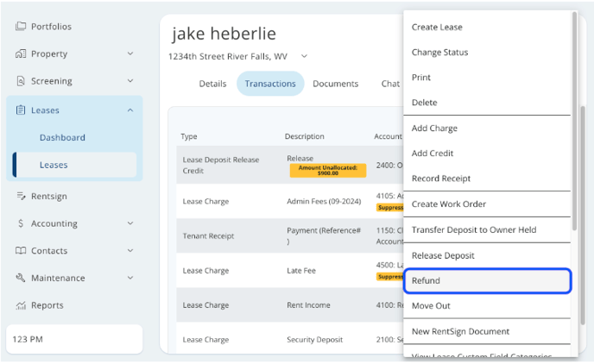Click the Screening icon in sidebar
This screenshot has height=364, width=594.
[x=21, y=82]
